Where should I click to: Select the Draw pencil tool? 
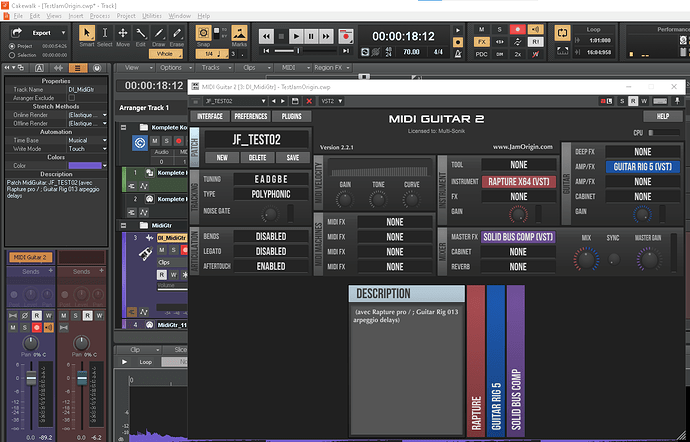pyautogui.click(x=159, y=33)
